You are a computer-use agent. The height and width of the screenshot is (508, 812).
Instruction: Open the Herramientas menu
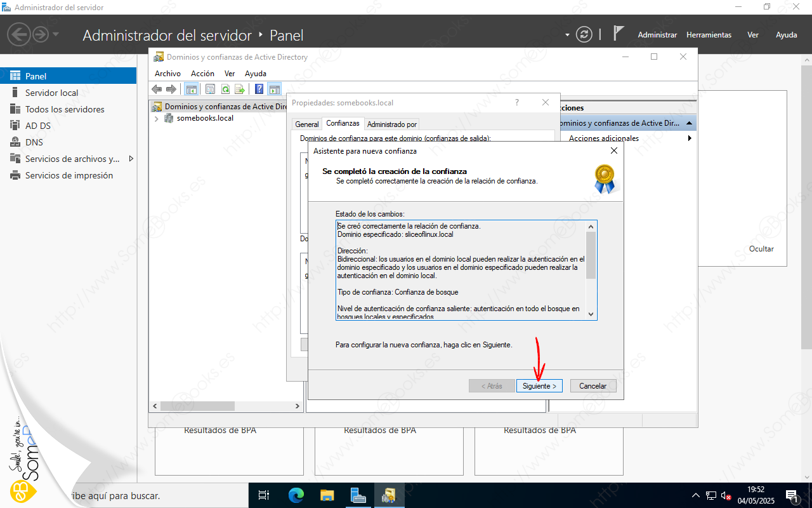(x=709, y=35)
